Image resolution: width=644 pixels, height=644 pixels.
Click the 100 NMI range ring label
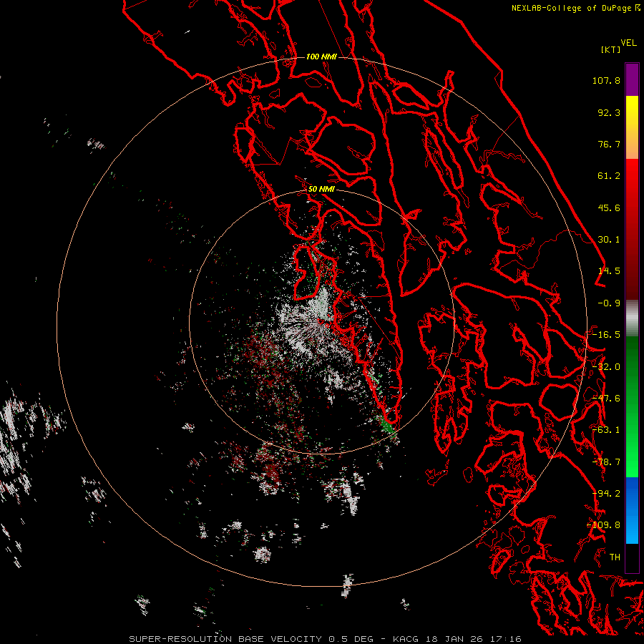tap(321, 57)
